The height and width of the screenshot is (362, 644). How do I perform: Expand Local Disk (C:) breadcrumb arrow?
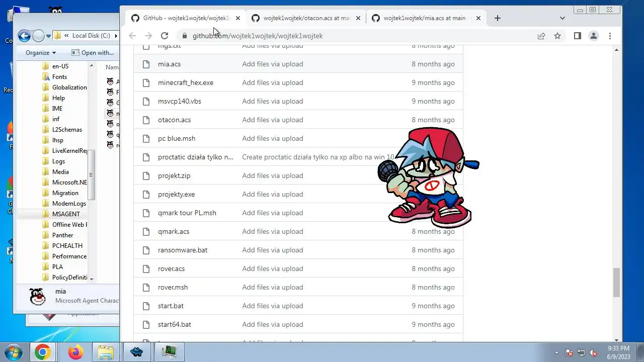coord(116,36)
